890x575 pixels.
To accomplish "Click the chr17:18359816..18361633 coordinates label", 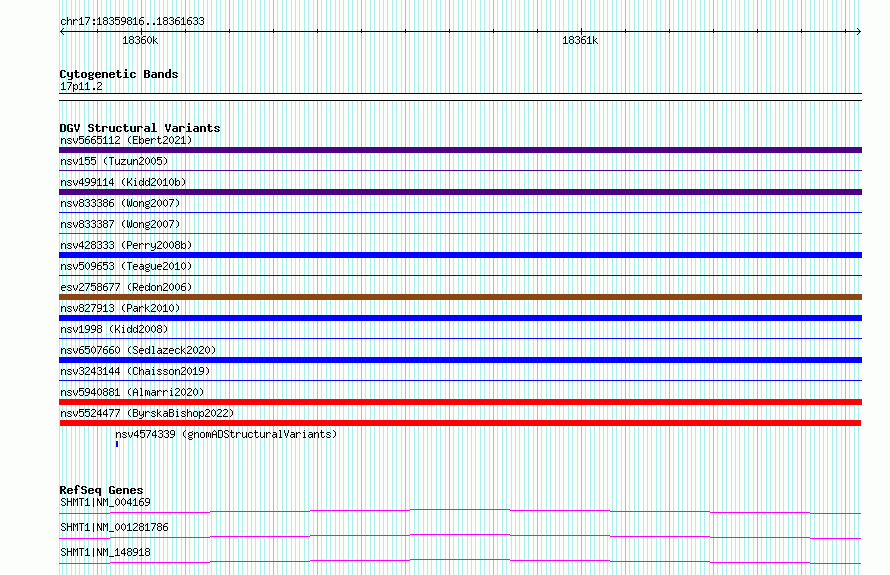I will tap(132, 22).
